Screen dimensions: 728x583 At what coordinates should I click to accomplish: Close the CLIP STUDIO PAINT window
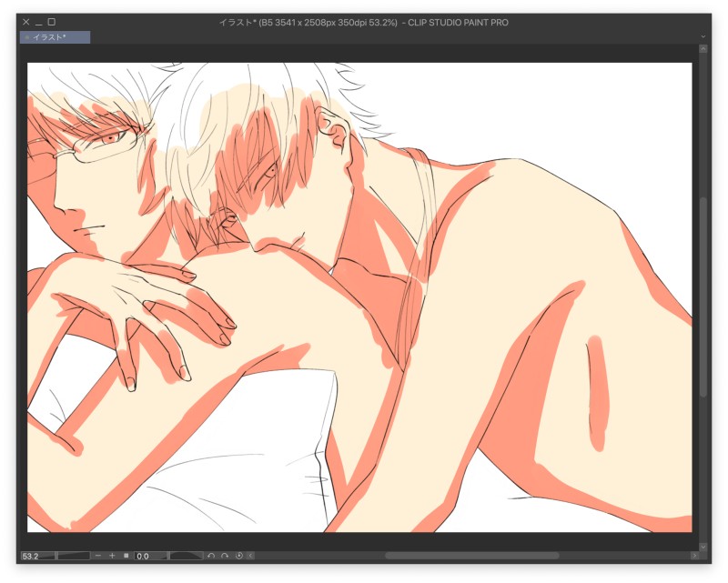pos(26,22)
